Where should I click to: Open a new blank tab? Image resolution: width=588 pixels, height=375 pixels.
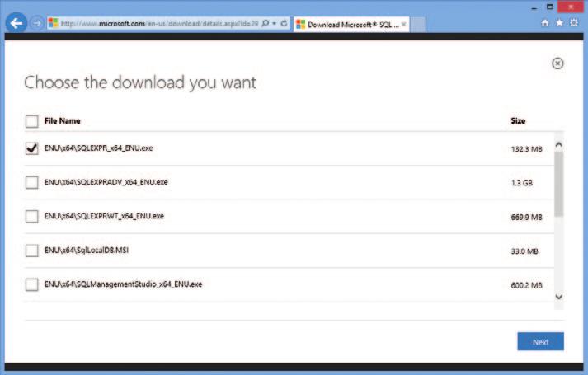click(418, 25)
